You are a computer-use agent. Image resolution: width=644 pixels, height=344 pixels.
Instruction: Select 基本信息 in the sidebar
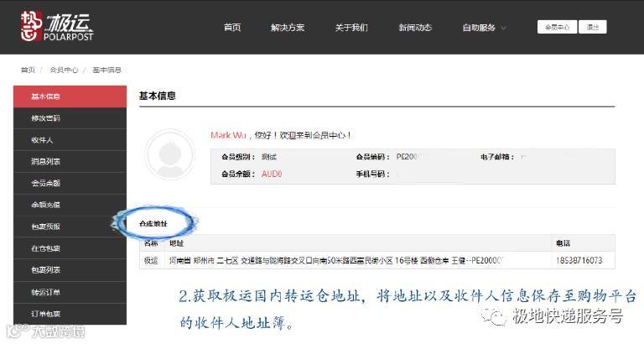70,96
